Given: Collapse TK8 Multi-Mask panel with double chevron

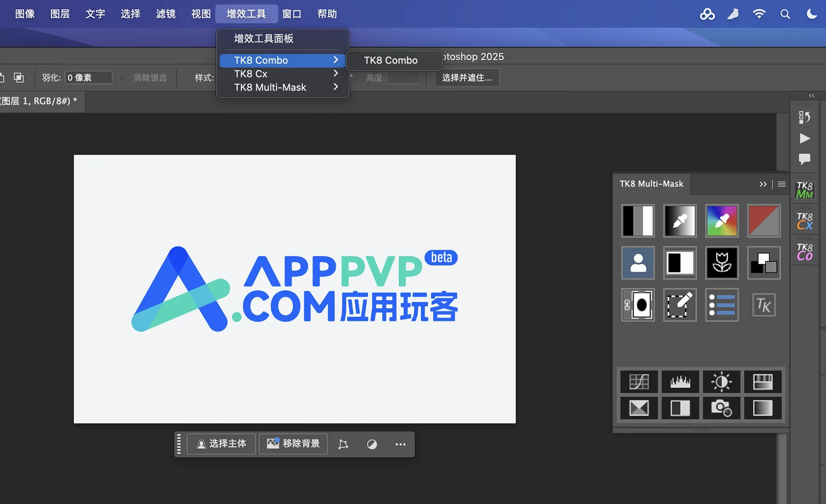Looking at the screenshot, I should click(763, 184).
